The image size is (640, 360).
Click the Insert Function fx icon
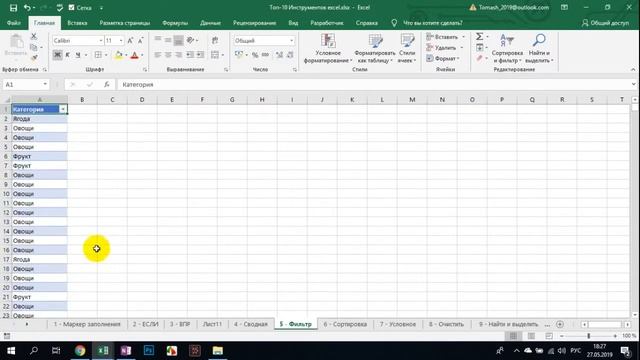107,84
